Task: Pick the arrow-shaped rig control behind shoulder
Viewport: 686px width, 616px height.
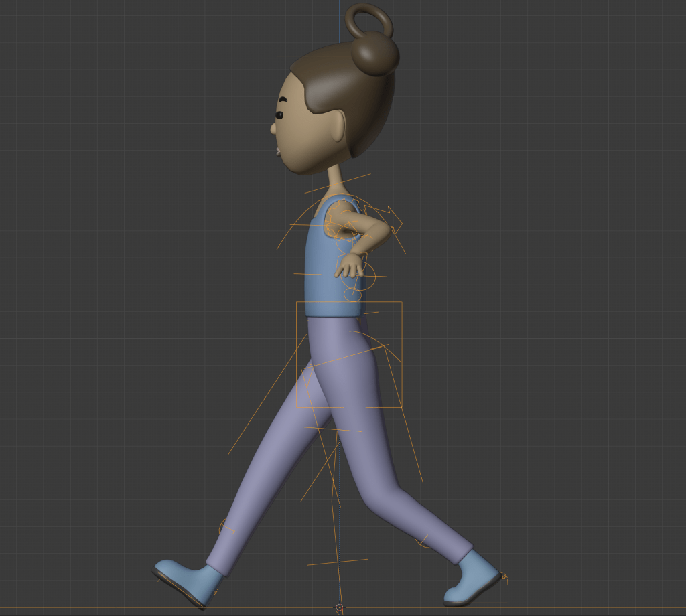Action: tap(393, 218)
